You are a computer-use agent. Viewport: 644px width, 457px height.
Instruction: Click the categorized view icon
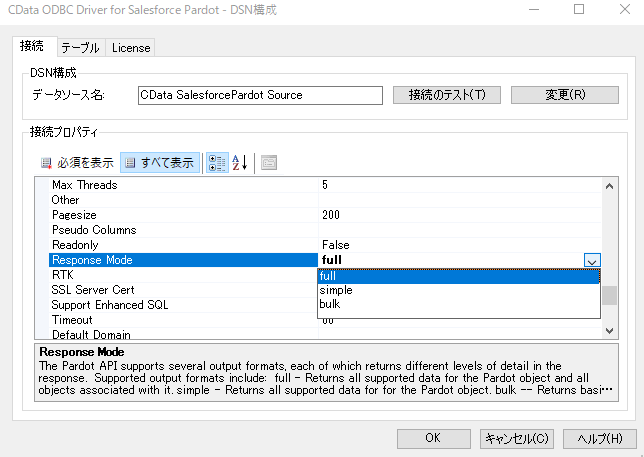tap(217, 163)
